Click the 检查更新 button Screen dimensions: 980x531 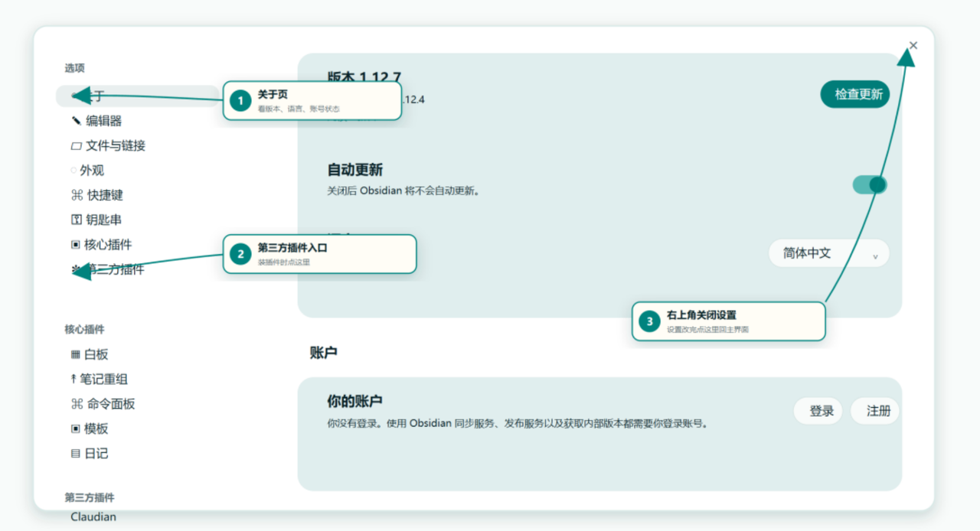(855, 94)
